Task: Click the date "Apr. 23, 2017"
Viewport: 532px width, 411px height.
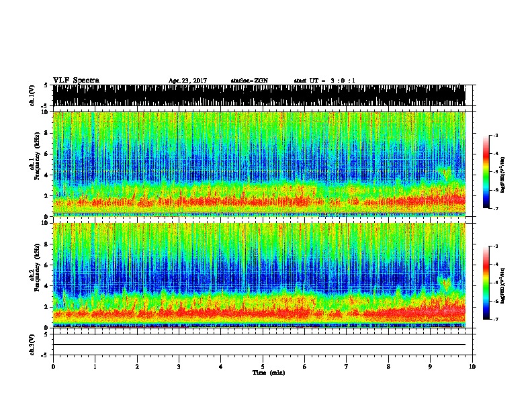Action: pos(187,81)
